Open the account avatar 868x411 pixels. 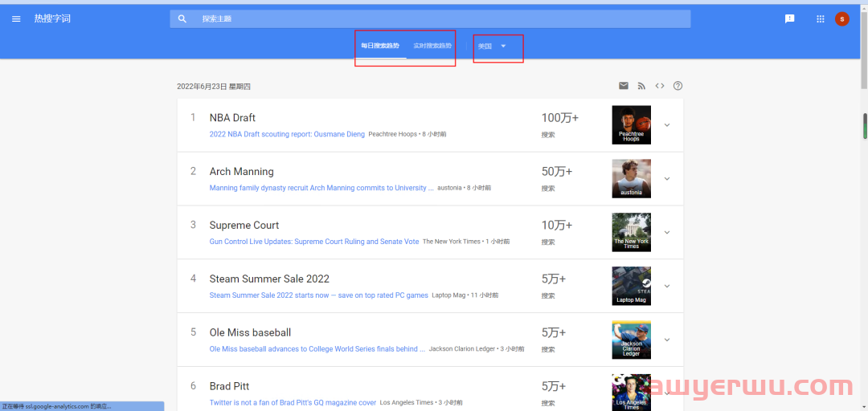[x=842, y=18]
